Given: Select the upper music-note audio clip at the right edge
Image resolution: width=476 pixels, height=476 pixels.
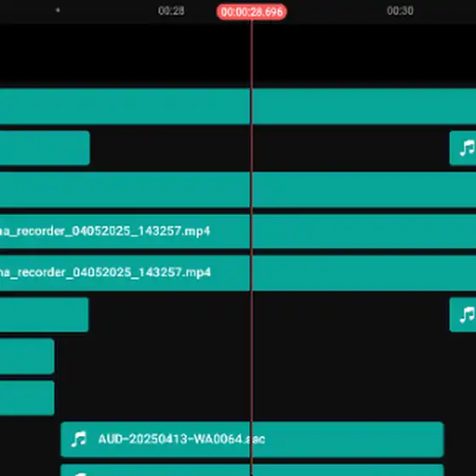Looking at the screenshot, I should click(x=462, y=148).
